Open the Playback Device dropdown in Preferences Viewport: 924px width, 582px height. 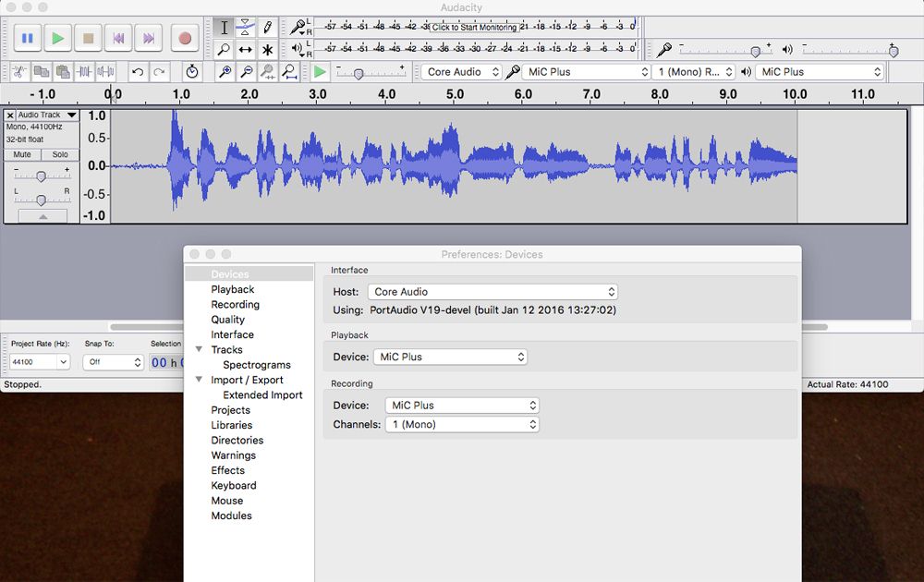point(450,357)
